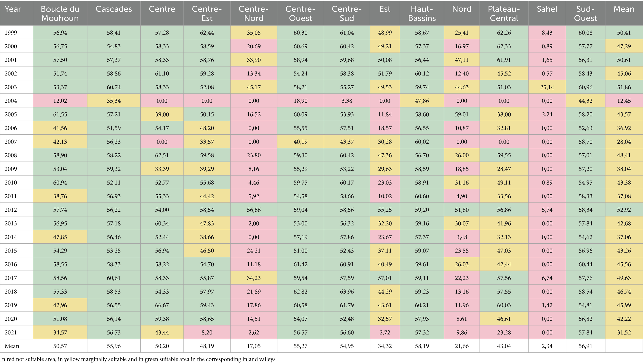643x364 pixels.
Task: Select Centre-Sud value 63,96 in 2018
Action: pyautogui.click(x=347, y=292)
